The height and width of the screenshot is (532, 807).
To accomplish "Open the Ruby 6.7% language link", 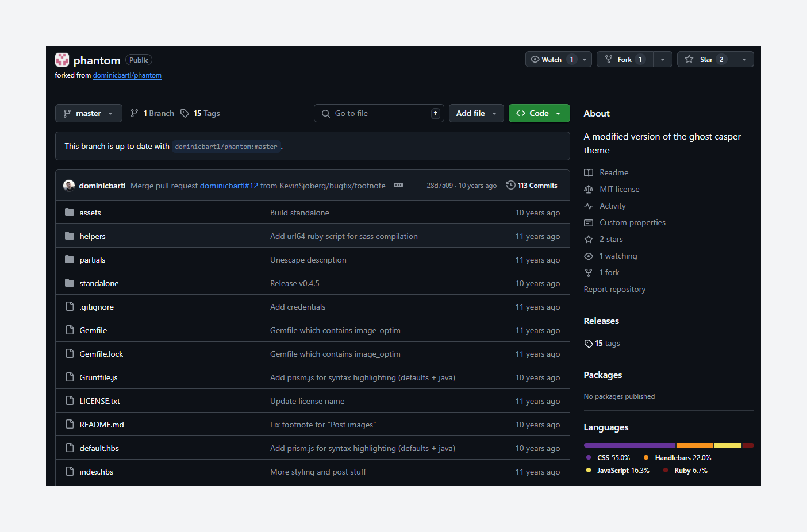I will tap(685, 470).
